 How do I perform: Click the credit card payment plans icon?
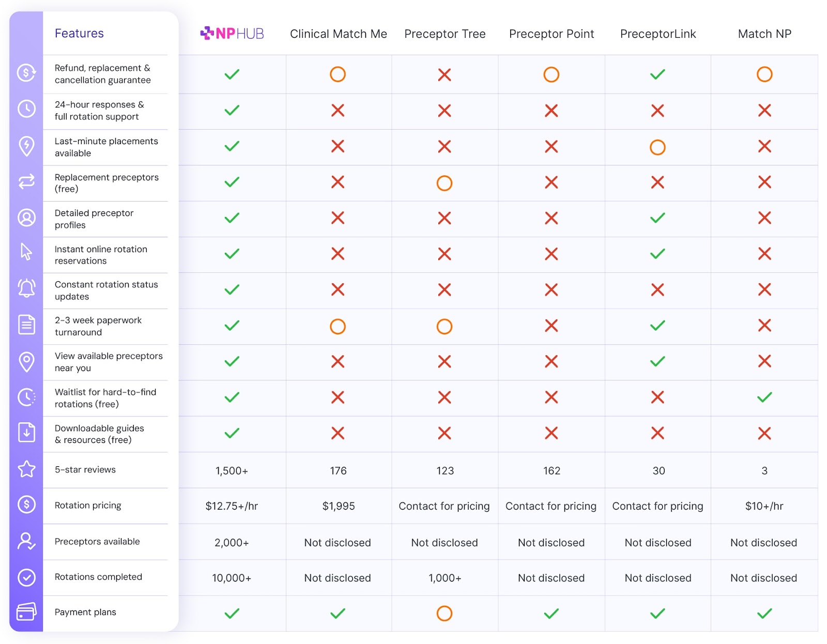[26, 611]
